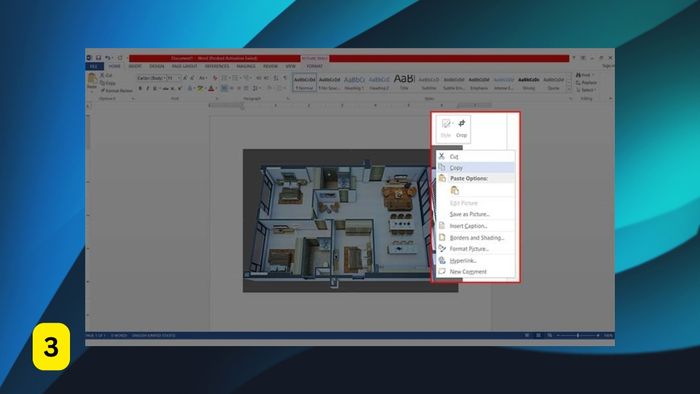Click the Save icon in Quick Access Toolbar
Viewport: 700px width, 394px height.
coord(98,58)
